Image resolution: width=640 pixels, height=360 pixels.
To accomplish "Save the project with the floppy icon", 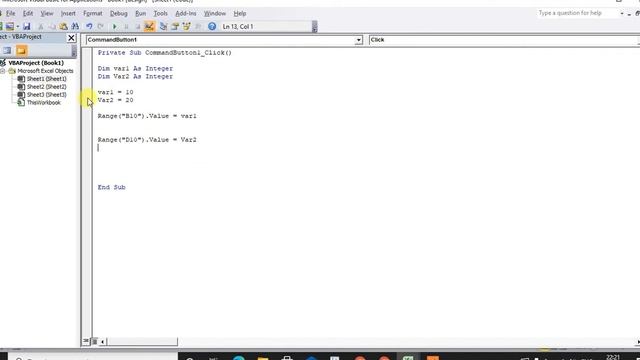I will (x=27, y=27).
